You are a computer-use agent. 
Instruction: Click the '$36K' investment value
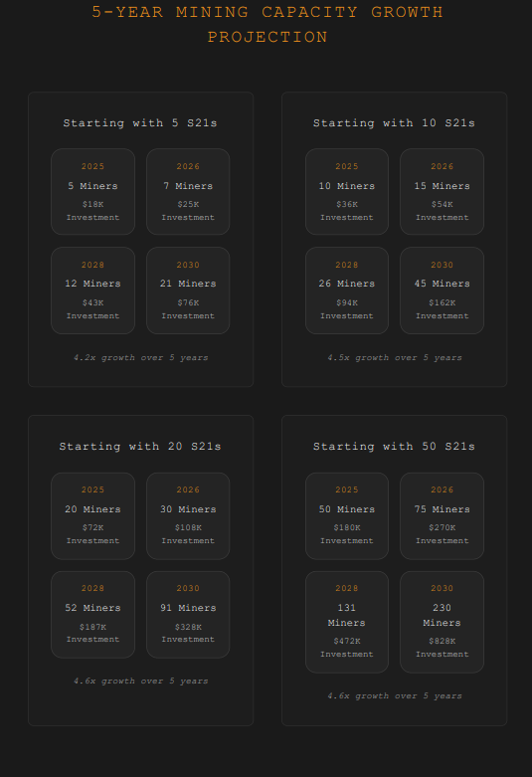[347, 204]
